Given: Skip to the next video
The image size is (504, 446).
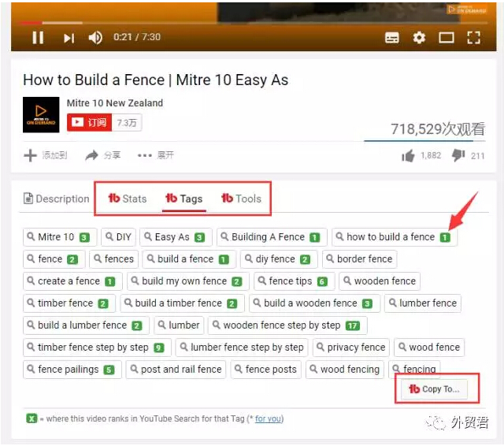Looking at the screenshot, I should click(x=69, y=38).
